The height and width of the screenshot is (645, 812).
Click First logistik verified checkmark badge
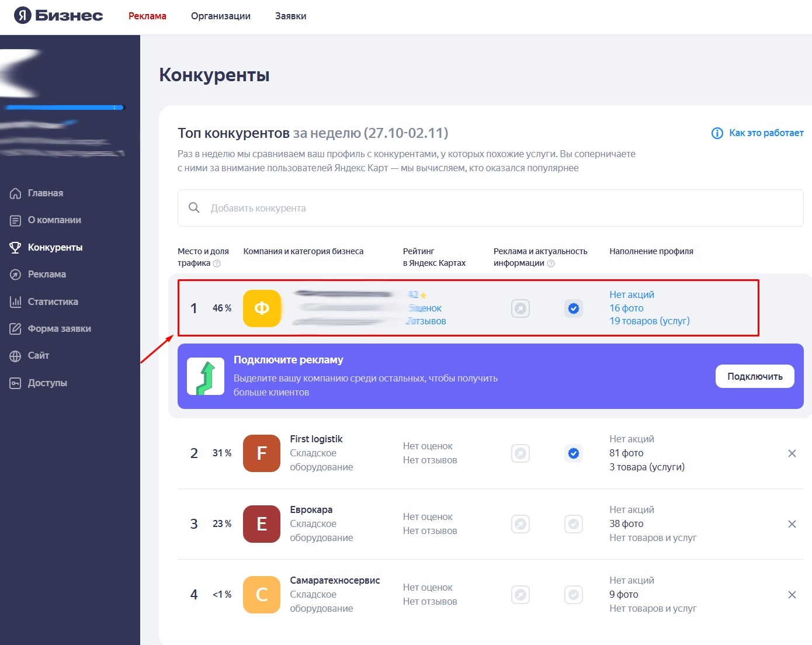pyautogui.click(x=574, y=453)
